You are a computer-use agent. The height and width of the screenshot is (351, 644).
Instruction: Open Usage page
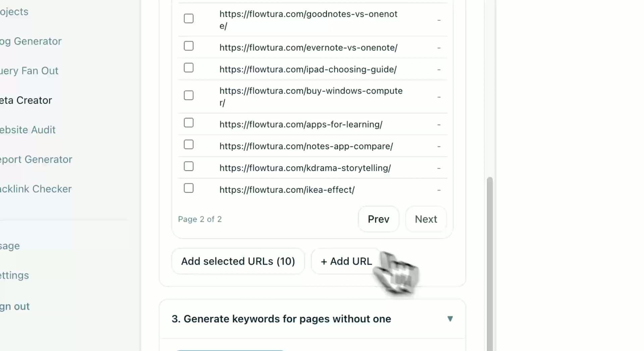click(x=10, y=245)
